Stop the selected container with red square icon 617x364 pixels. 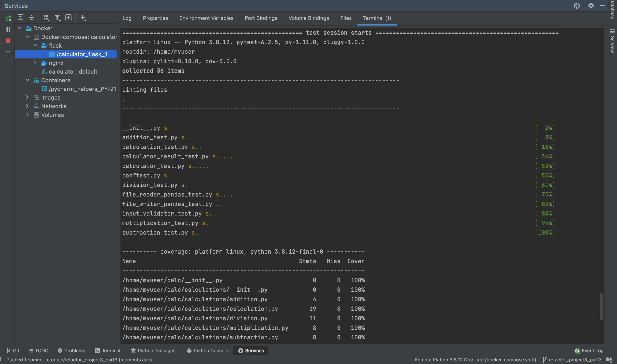[8, 41]
